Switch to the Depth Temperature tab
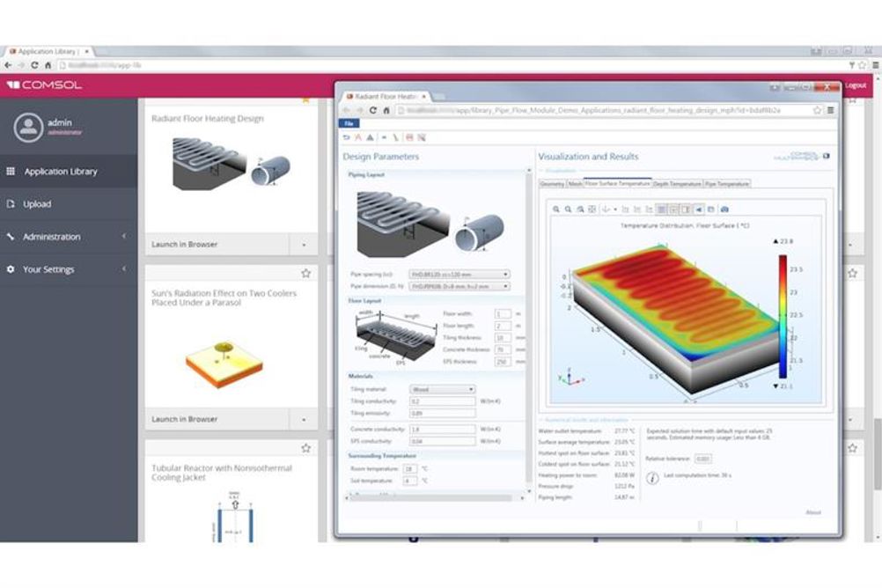Screen dimensions: 882x588 [677, 184]
